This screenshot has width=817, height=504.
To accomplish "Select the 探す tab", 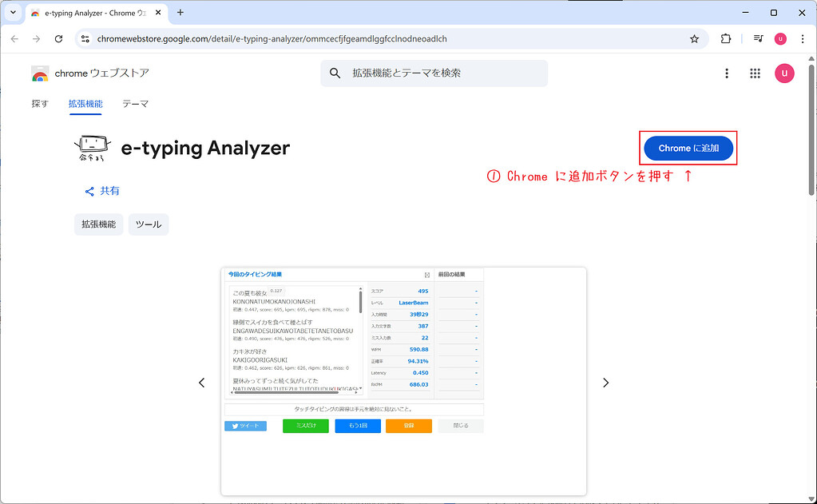I will click(39, 104).
